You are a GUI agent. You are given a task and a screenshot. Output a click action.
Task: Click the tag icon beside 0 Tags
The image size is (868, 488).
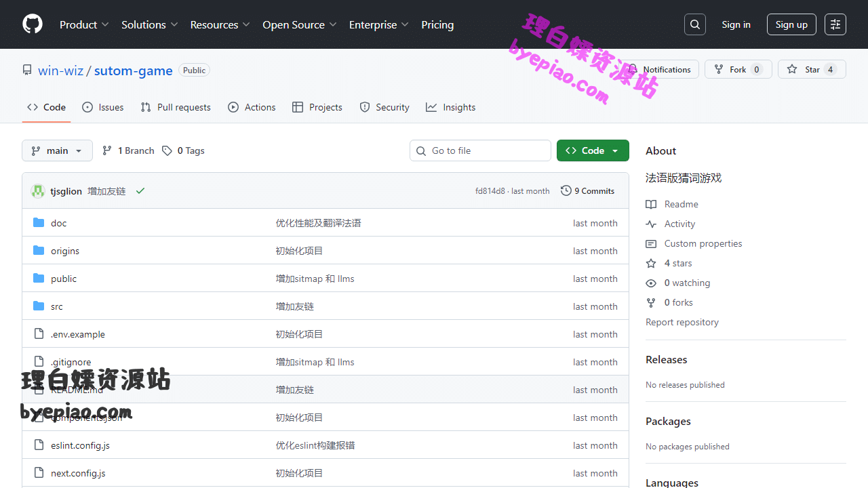(x=167, y=150)
